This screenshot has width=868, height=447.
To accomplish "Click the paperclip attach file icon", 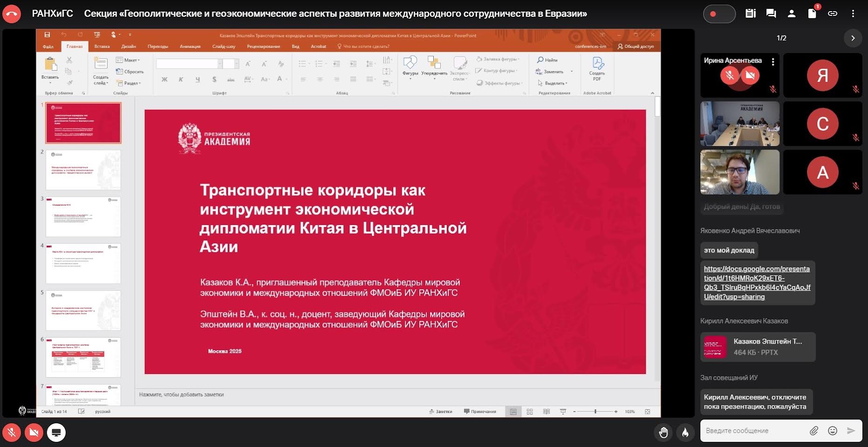I will pos(813,431).
